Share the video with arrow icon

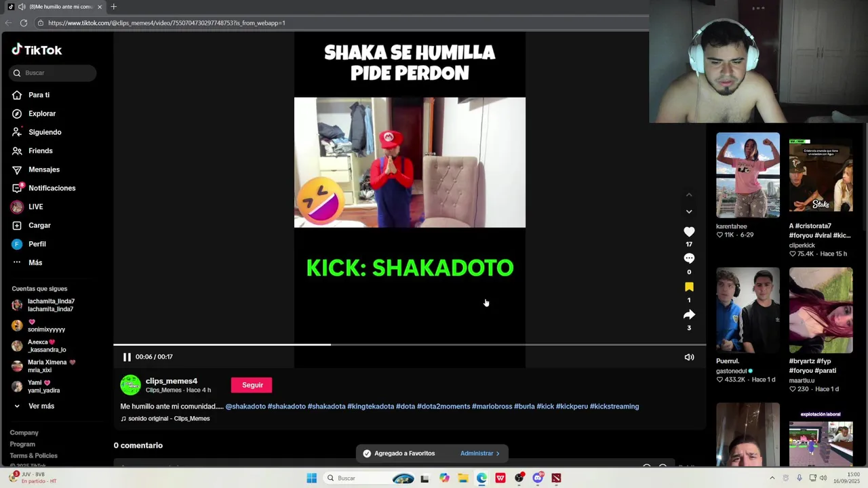tap(689, 314)
